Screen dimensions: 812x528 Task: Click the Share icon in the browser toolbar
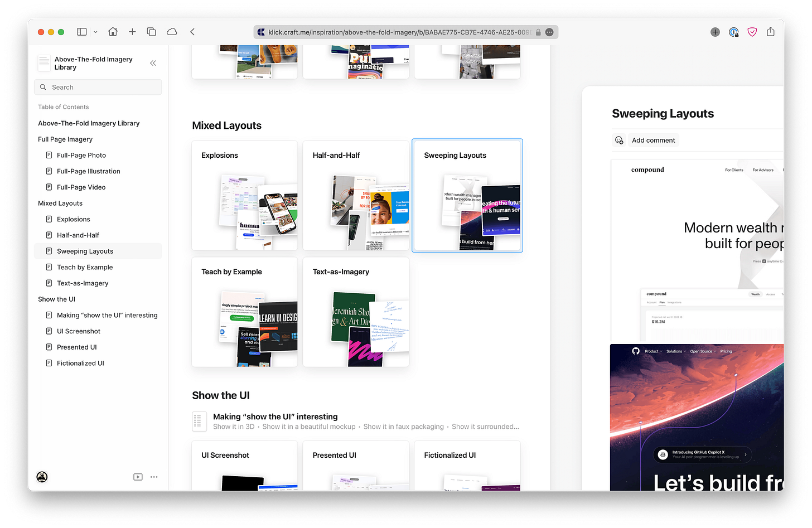(771, 32)
